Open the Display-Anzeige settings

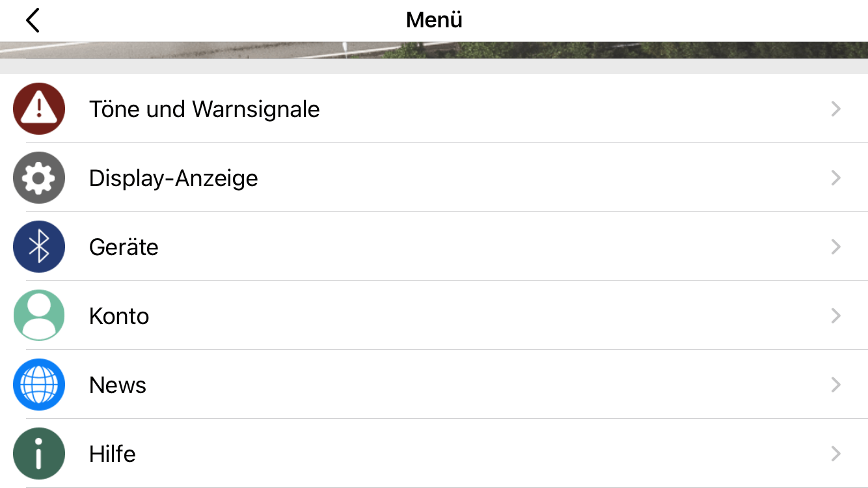click(x=174, y=178)
